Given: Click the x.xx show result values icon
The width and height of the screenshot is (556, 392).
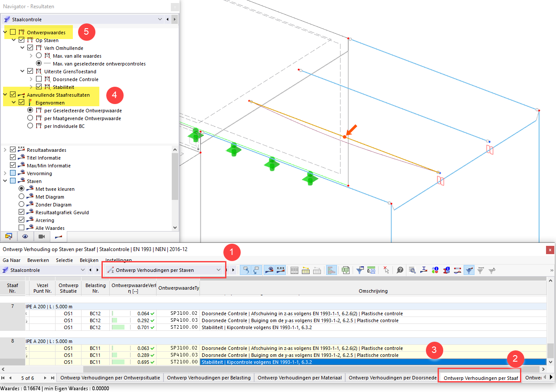Looking at the screenshot, I should [x=280, y=270].
